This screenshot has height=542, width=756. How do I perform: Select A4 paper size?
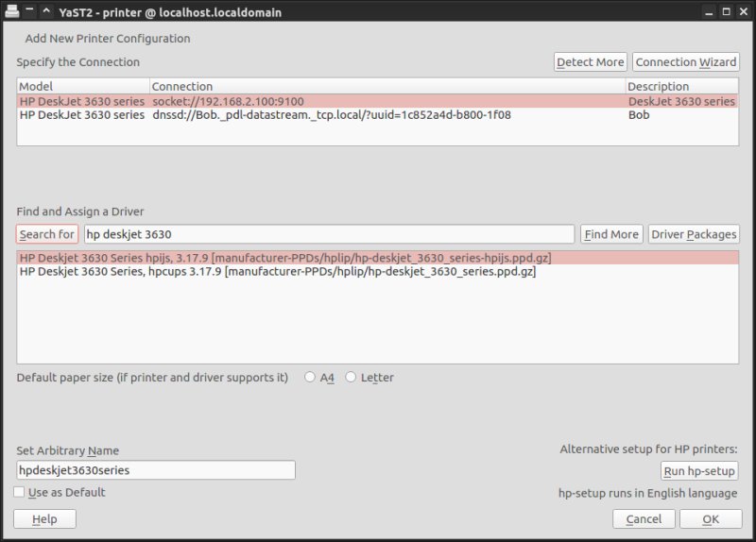click(x=310, y=377)
